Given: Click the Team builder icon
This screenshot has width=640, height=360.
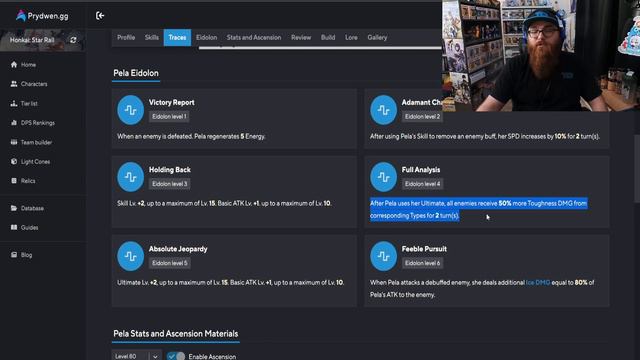Looking at the screenshot, I should coord(14,142).
